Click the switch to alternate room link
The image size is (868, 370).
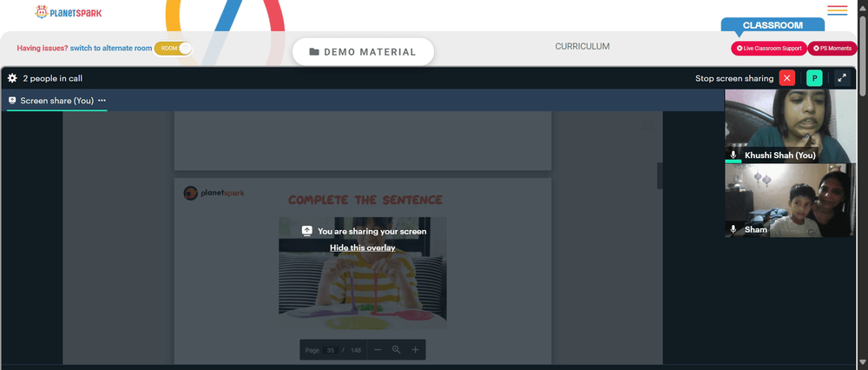click(111, 48)
